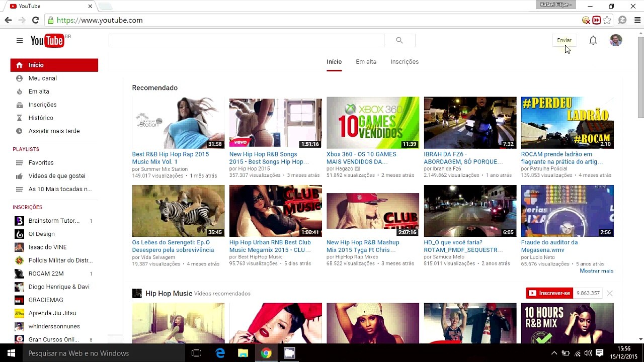Click the red extension icon in address bar

(597, 20)
